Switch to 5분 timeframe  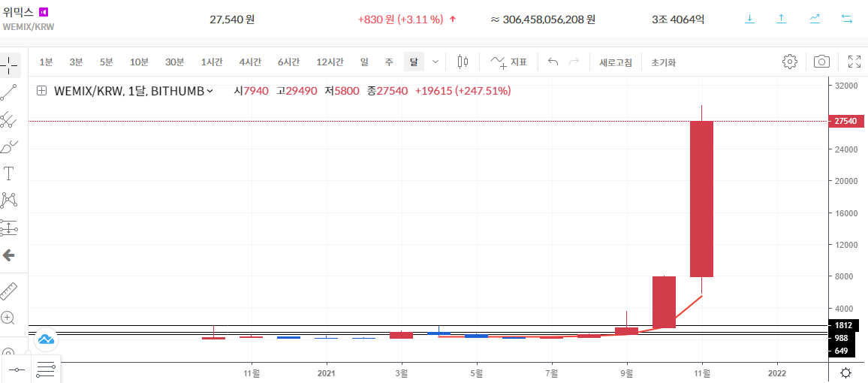(107, 62)
